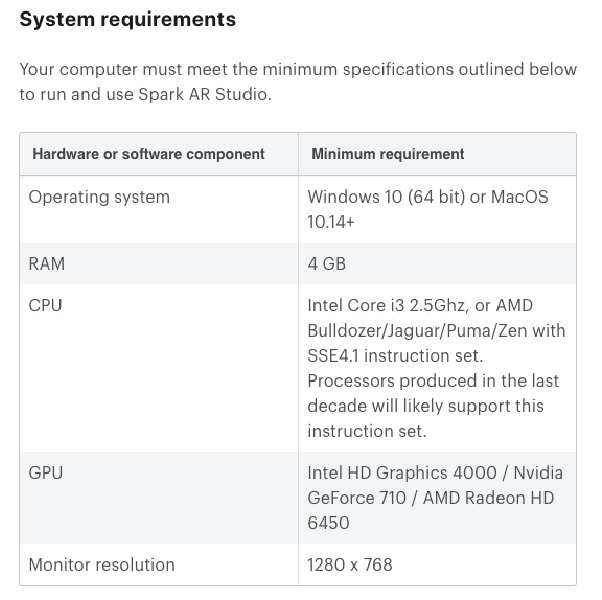Click the sentence about processors from last decade
Image resolution: width=602 pixels, height=600 pixels.
432,406
